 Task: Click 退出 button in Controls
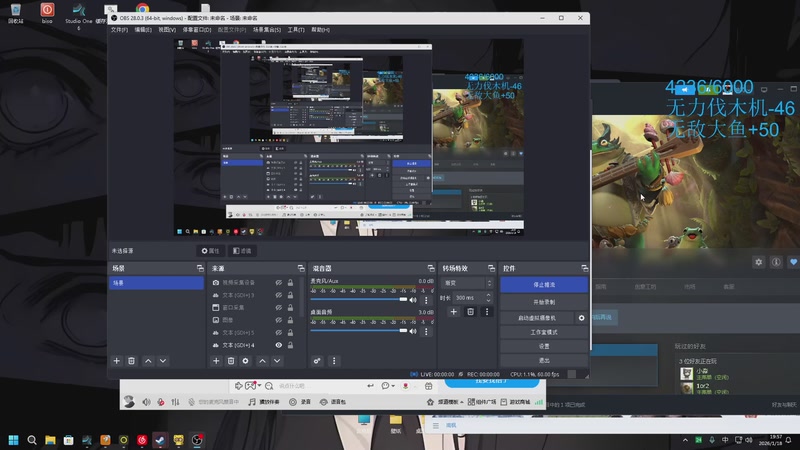[544, 360]
